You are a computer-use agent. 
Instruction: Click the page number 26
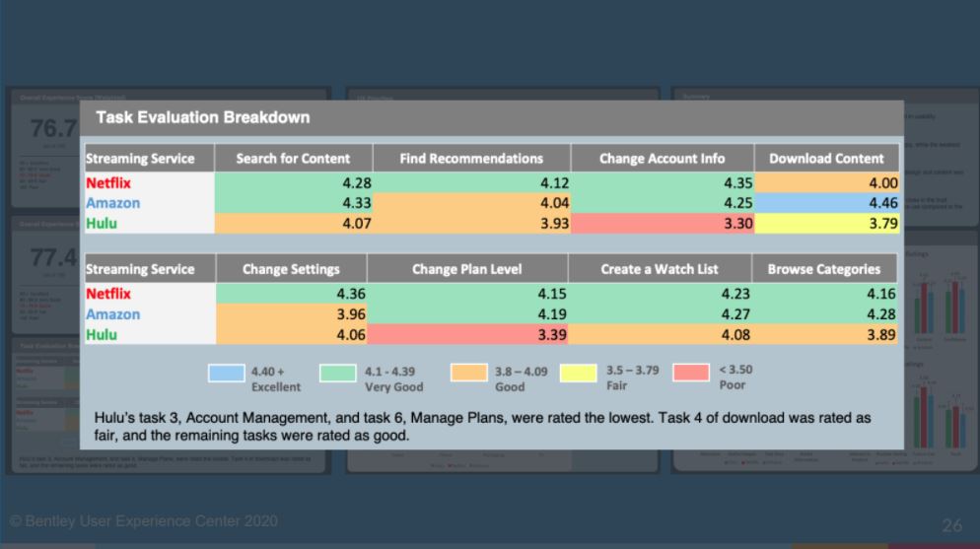pos(951,525)
